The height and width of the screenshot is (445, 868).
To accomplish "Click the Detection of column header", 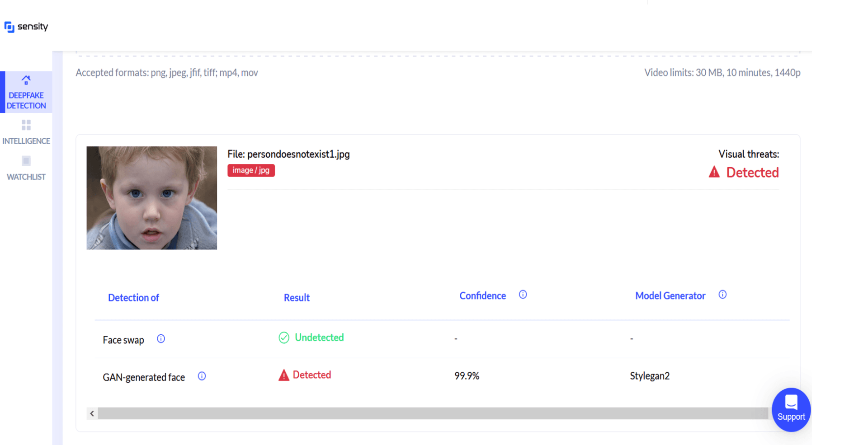I will pos(133,298).
